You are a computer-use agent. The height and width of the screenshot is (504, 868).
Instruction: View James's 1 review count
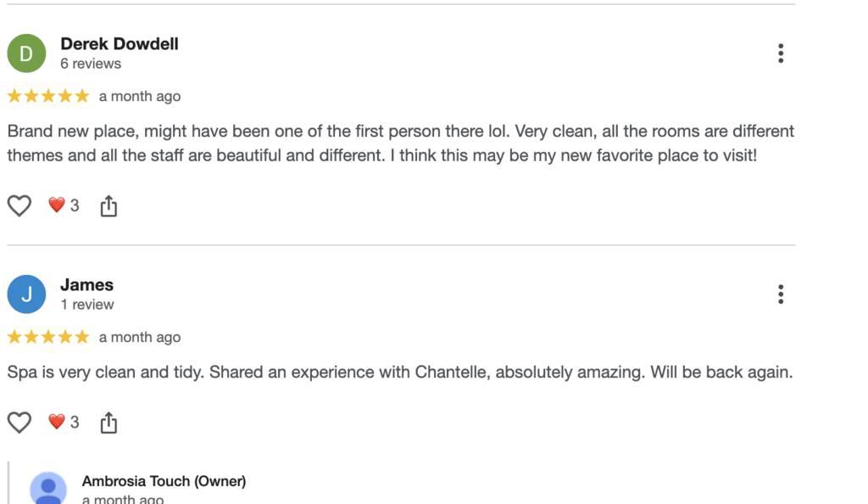pyautogui.click(x=86, y=305)
